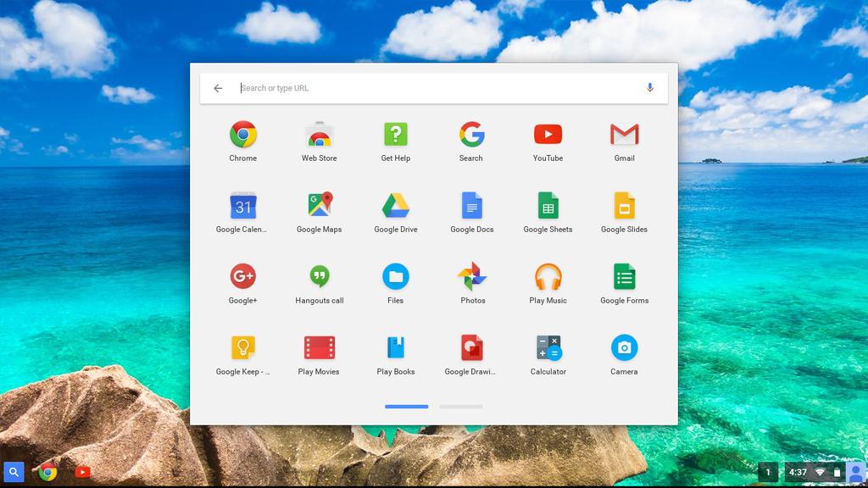Launch the Camera app
Viewport: 868px width, 488px height.
click(625, 347)
